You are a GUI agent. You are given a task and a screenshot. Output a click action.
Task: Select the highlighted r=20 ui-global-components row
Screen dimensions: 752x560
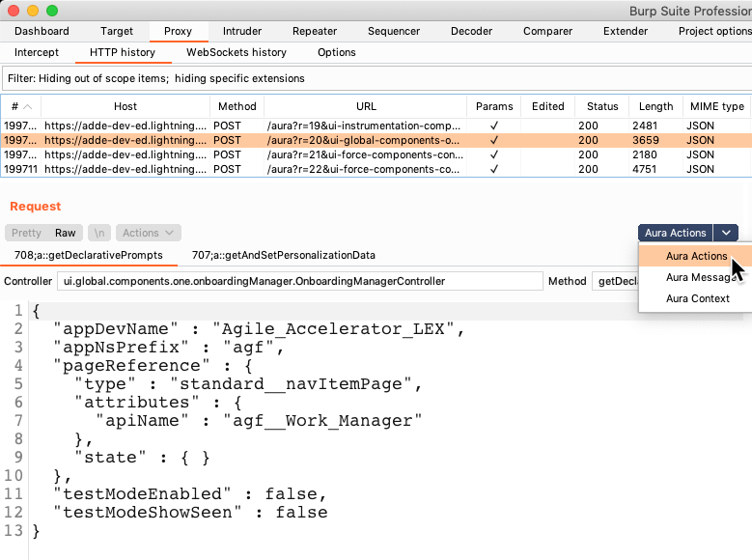376,140
